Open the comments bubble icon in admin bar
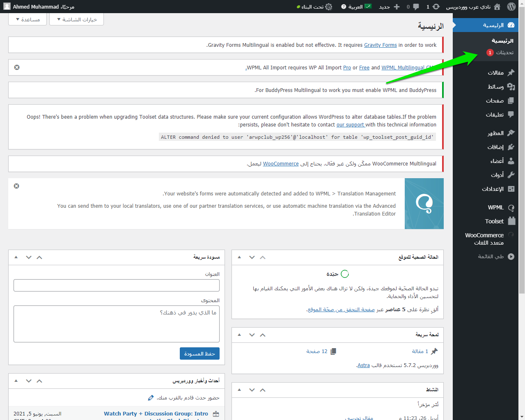The image size is (525, 420). [416, 7]
